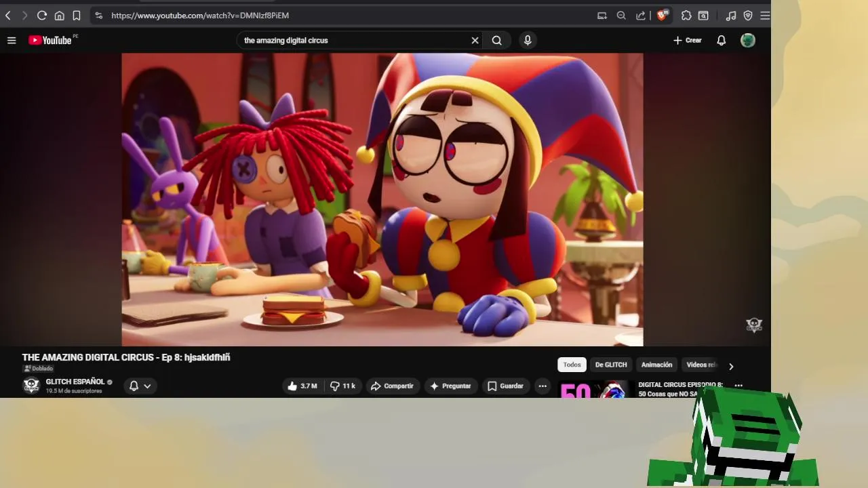The height and width of the screenshot is (488, 868).
Task: Show more filter chips with right chevron
Action: 731,366
